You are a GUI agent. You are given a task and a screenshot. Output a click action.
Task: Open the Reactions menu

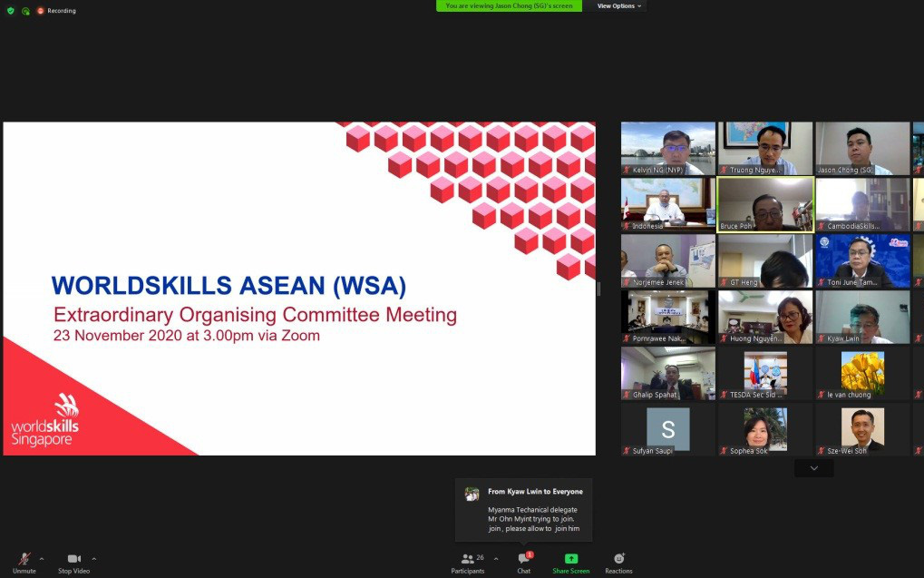[x=618, y=563]
